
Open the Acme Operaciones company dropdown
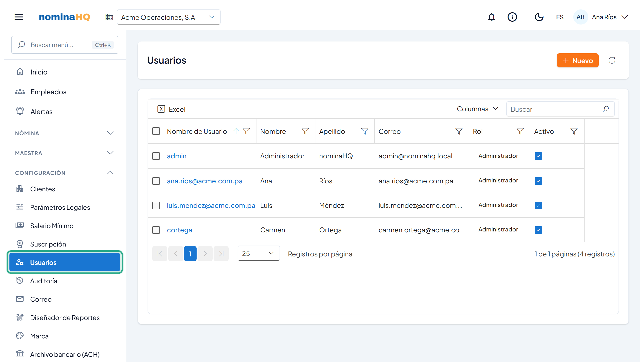tap(169, 17)
